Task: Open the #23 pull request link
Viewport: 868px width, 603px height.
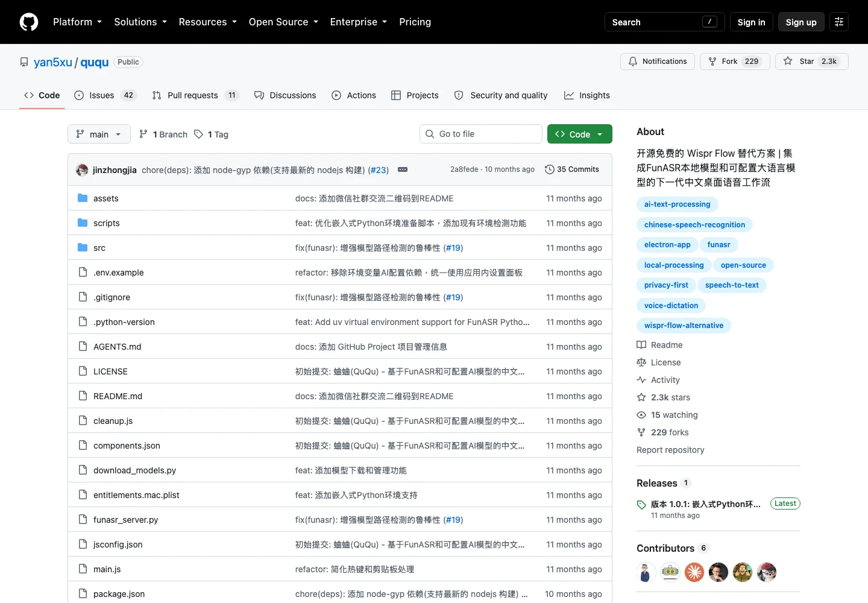Action: [379, 170]
